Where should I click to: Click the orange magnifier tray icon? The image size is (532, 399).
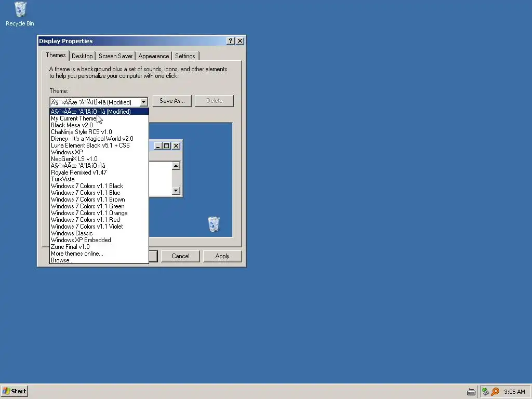pos(495,392)
